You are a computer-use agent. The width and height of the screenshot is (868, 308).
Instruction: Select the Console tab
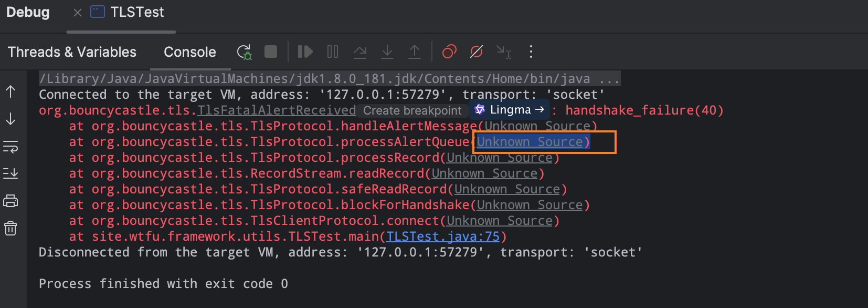(189, 52)
